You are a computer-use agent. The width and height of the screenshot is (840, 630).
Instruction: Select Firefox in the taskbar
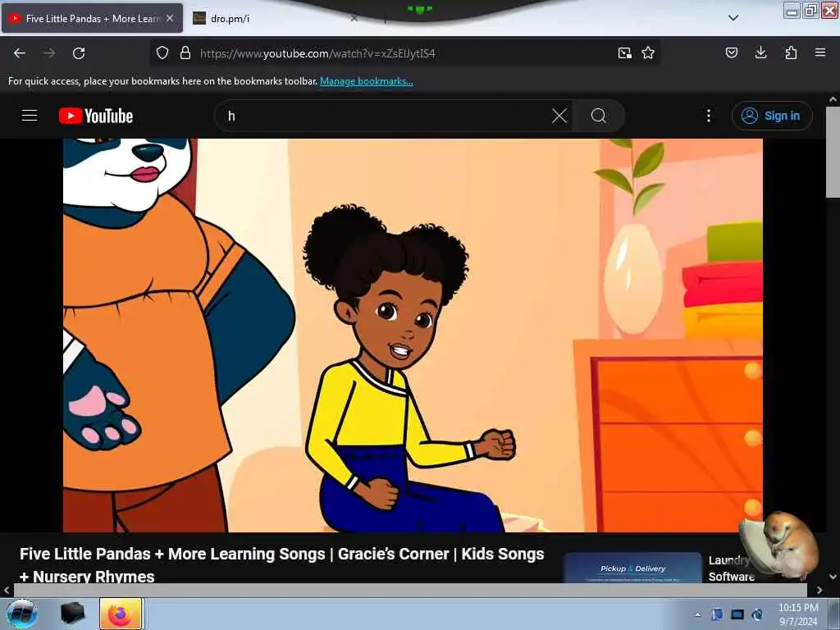pos(121,614)
